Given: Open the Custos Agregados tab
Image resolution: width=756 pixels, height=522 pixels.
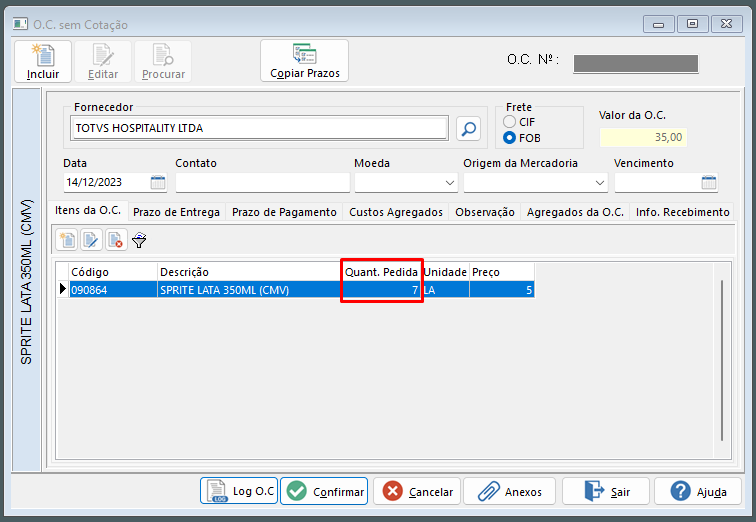Looking at the screenshot, I should [x=396, y=212].
